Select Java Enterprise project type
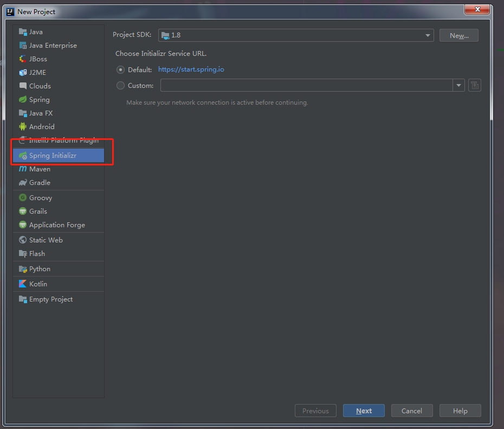The width and height of the screenshot is (504, 429). pyautogui.click(x=59, y=46)
